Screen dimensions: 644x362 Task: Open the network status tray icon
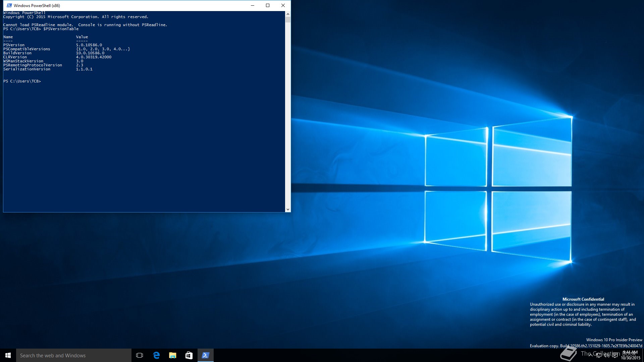pos(598,355)
